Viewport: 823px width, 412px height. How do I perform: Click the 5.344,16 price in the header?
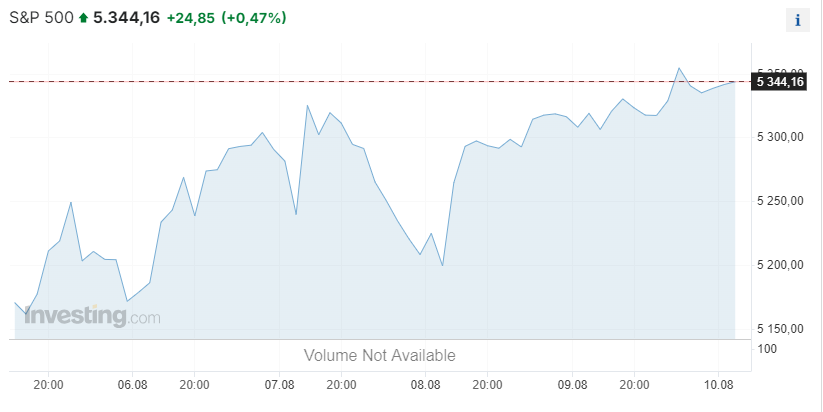126,18
